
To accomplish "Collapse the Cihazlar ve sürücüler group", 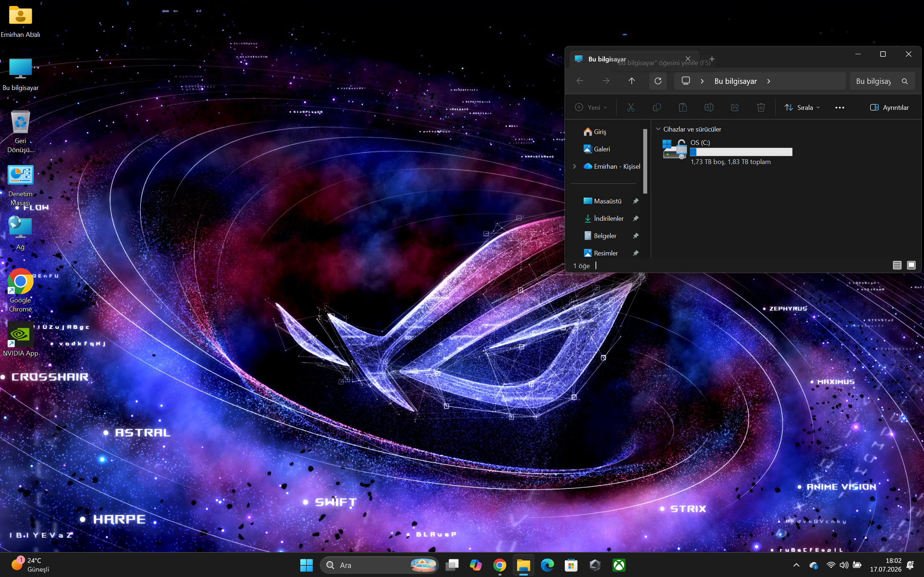I will point(658,129).
